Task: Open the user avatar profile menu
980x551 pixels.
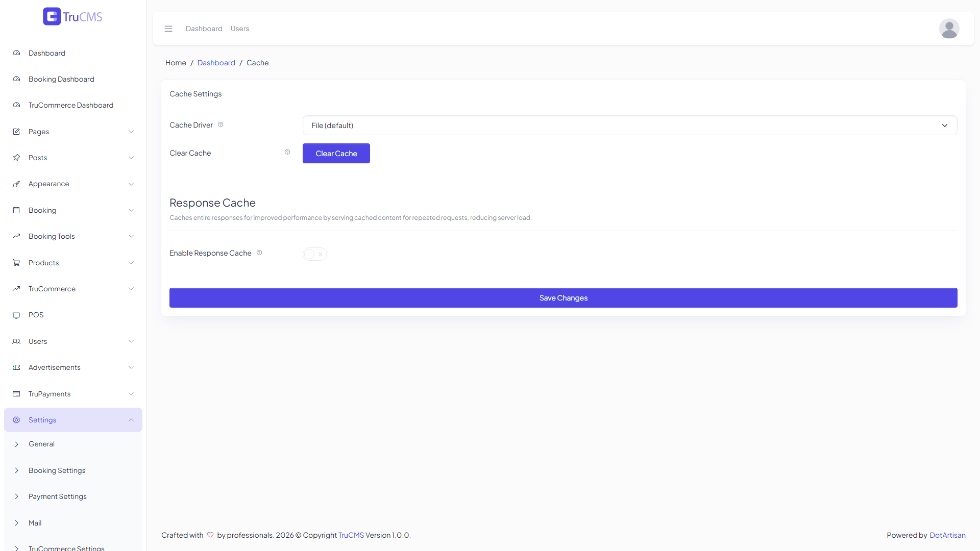Action: tap(949, 29)
